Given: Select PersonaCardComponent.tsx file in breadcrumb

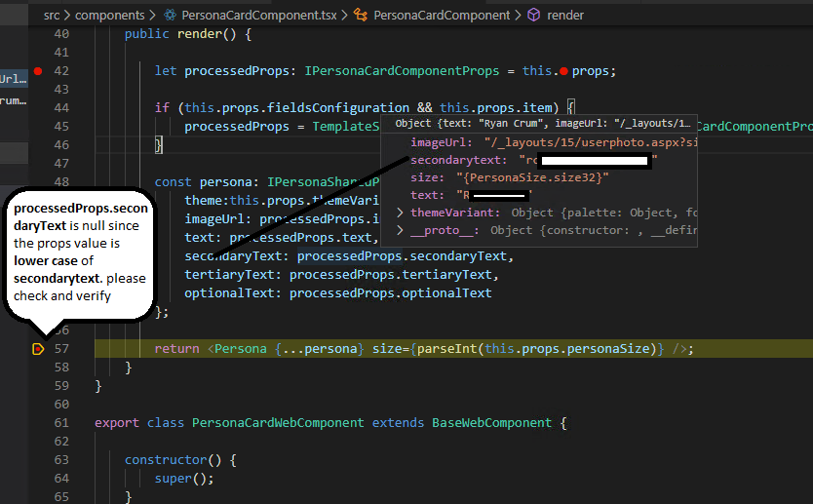Looking at the screenshot, I should (x=259, y=16).
